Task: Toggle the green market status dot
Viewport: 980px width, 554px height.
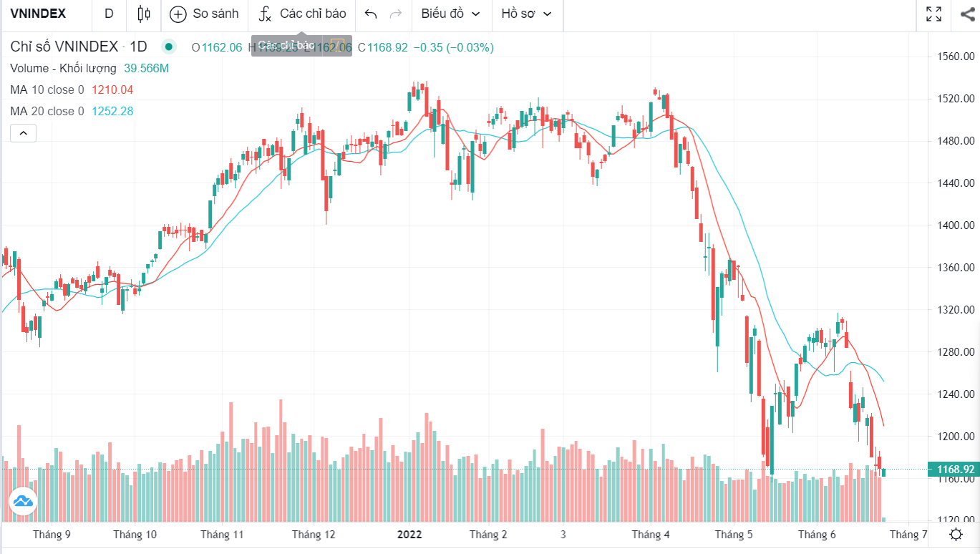Action: [x=168, y=47]
